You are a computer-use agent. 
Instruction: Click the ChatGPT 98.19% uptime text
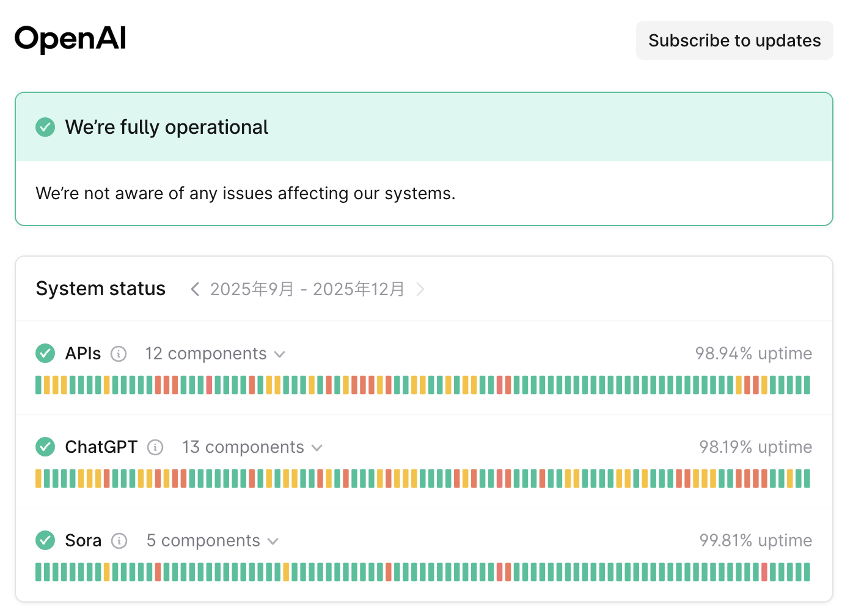(x=755, y=447)
